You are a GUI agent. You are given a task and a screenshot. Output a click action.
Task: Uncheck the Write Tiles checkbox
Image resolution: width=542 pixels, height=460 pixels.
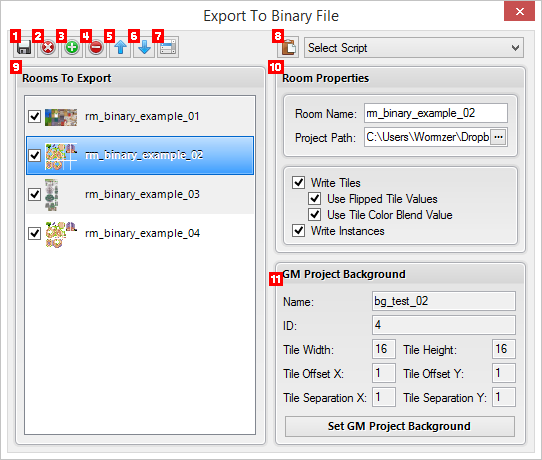298,182
